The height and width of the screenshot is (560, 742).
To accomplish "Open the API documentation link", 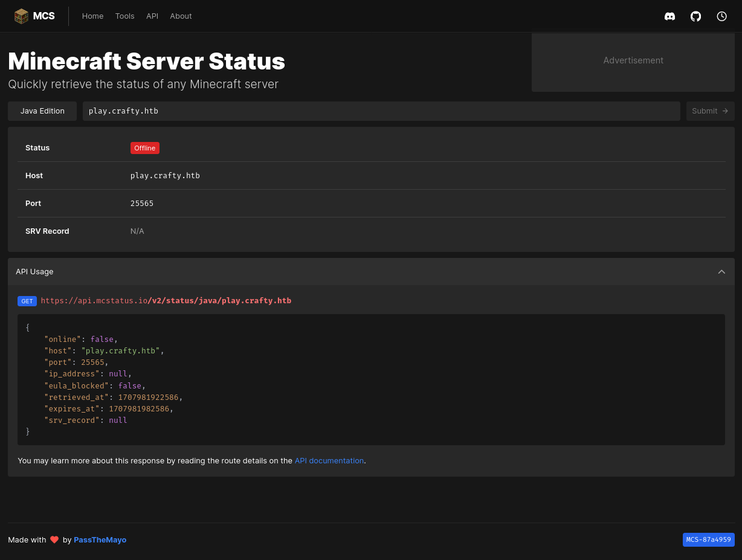I will (329, 460).
